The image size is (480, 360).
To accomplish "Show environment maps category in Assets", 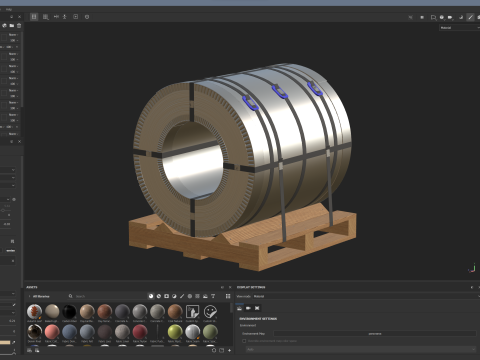I will point(205,296).
